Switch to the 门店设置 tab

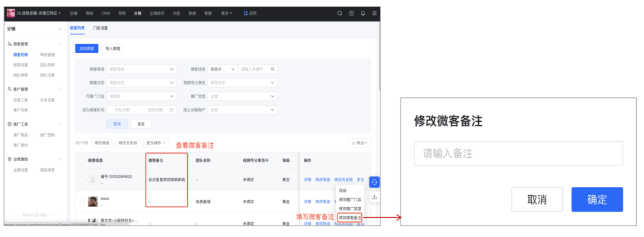pyautogui.click(x=100, y=28)
